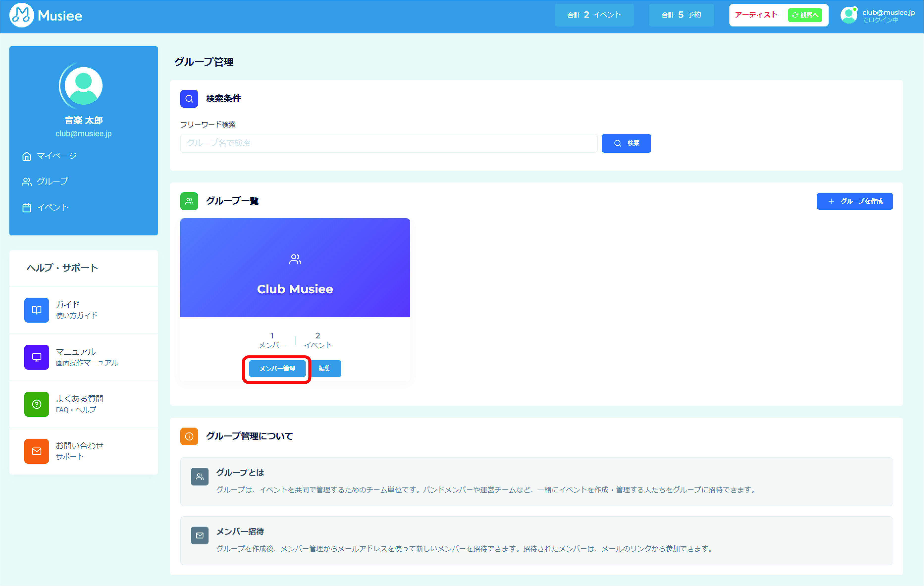Click 編集 button on Club Musiee card
Image resolution: width=924 pixels, height=586 pixels.
325,369
